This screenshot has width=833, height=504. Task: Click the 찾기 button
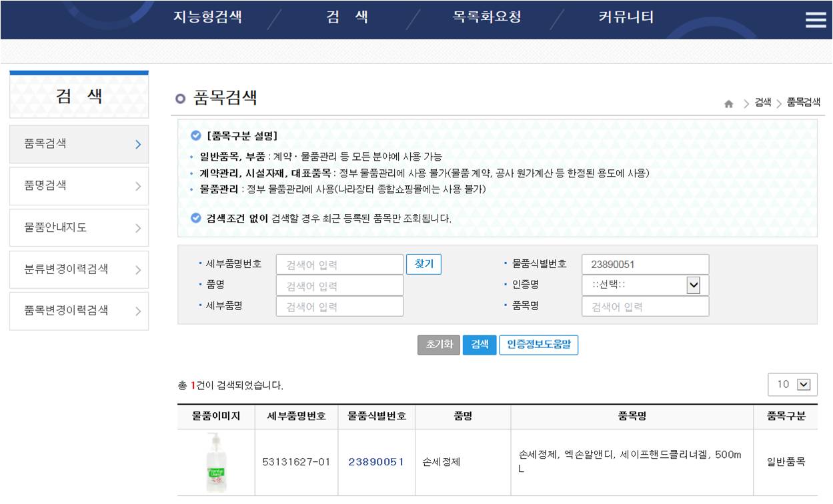click(424, 264)
